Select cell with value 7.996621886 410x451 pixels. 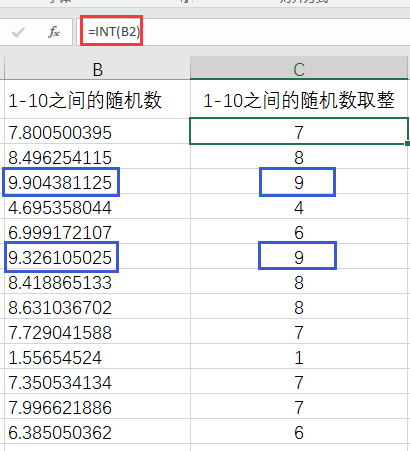[x=97, y=407]
